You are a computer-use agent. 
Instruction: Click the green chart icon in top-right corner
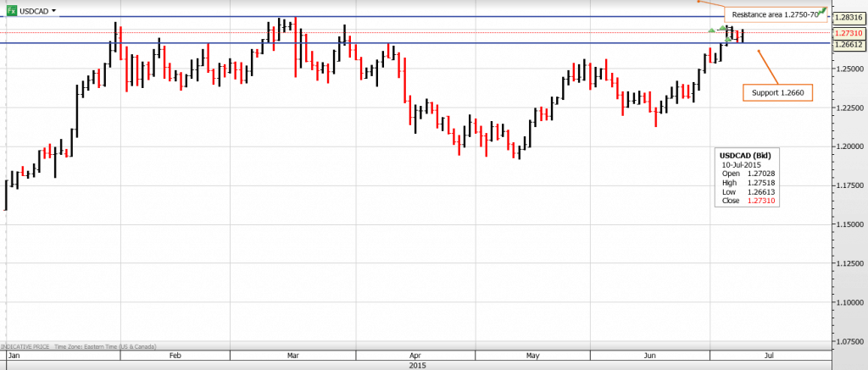823,10
